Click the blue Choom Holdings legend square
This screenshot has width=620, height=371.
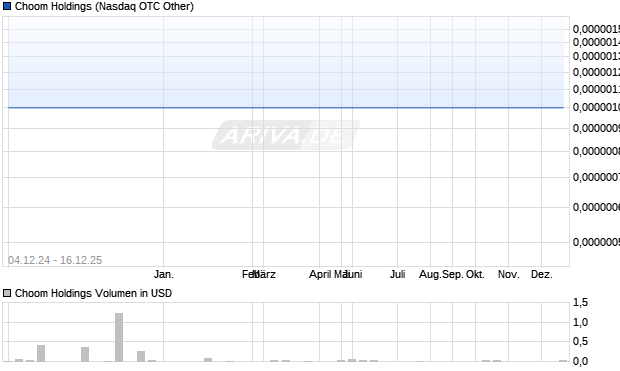pyautogui.click(x=7, y=6)
